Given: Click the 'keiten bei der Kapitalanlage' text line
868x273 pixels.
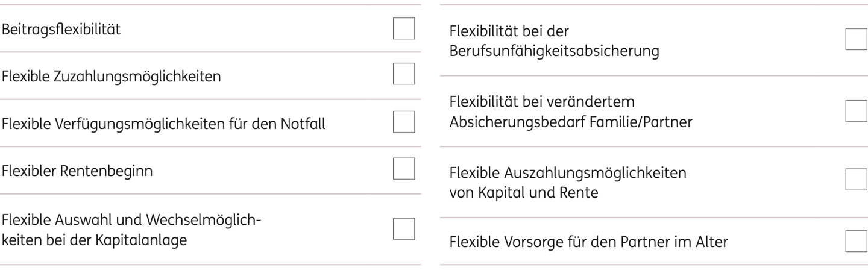Looking at the screenshot, I should [94, 240].
